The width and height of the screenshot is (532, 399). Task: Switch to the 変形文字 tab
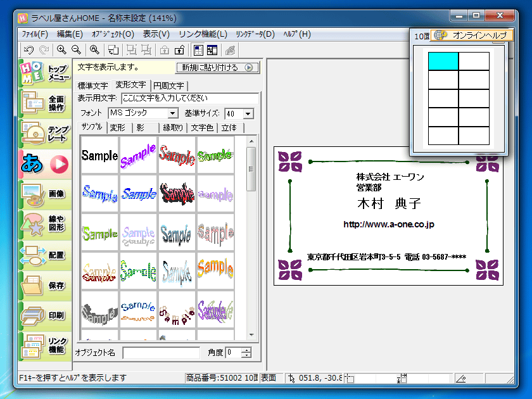click(x=130, y=85)
